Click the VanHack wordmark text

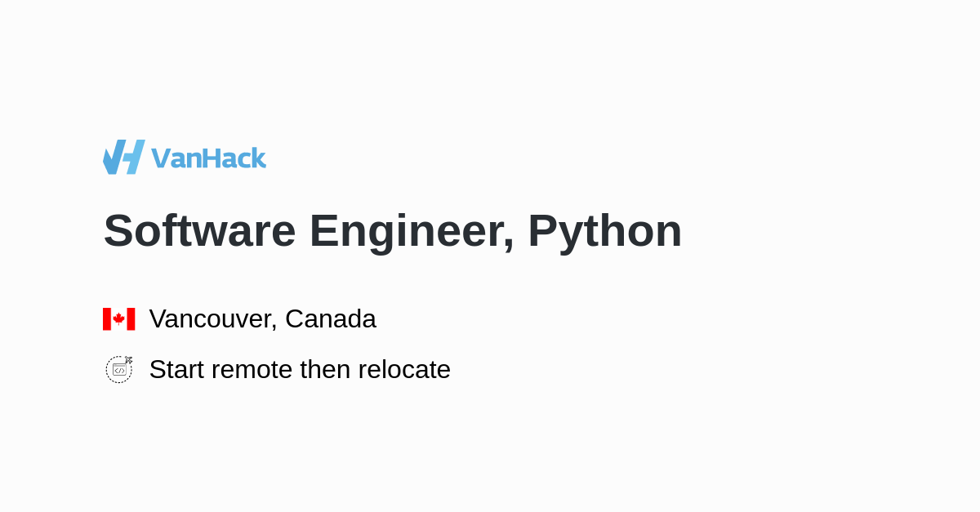[x=209, y=158]
